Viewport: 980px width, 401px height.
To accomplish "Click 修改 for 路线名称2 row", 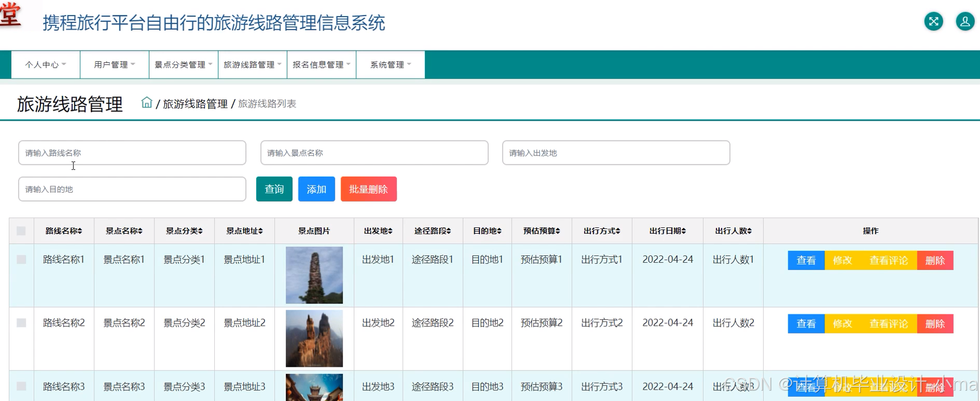I will click(842, 324).
